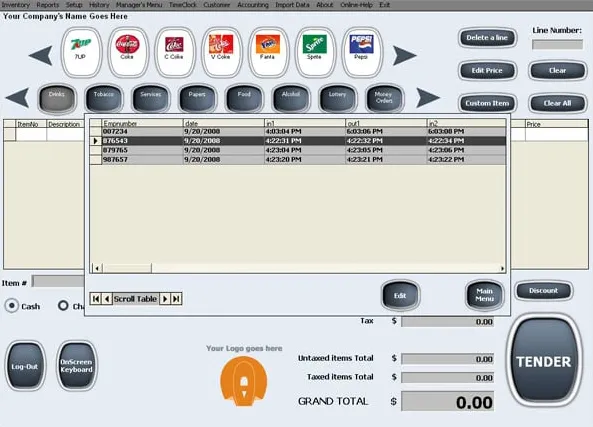Open the TimeClock menu

click(x=183, y=5)
